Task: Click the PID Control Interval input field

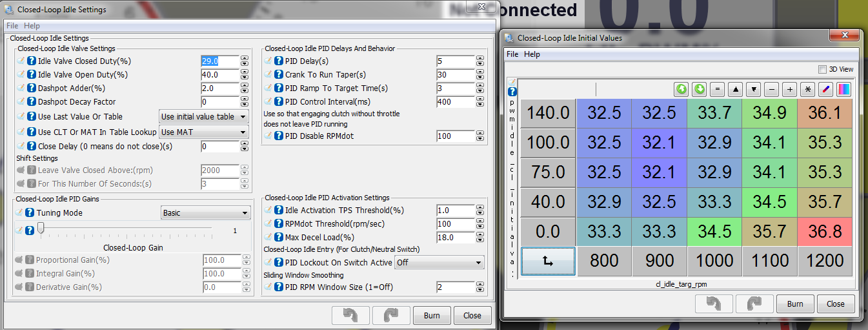Action: click(455, 102)
